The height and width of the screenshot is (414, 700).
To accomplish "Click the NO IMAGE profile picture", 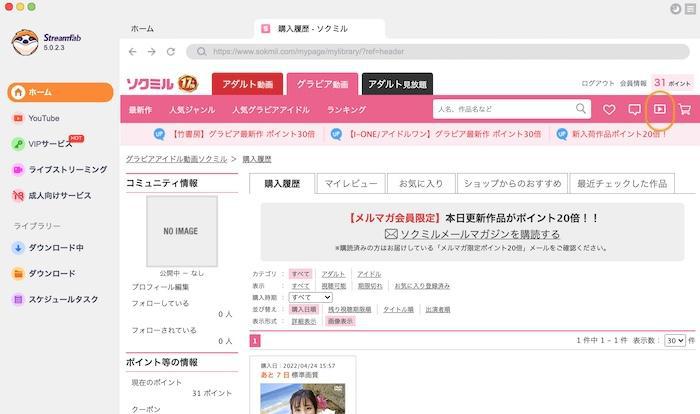I will 182,231.
